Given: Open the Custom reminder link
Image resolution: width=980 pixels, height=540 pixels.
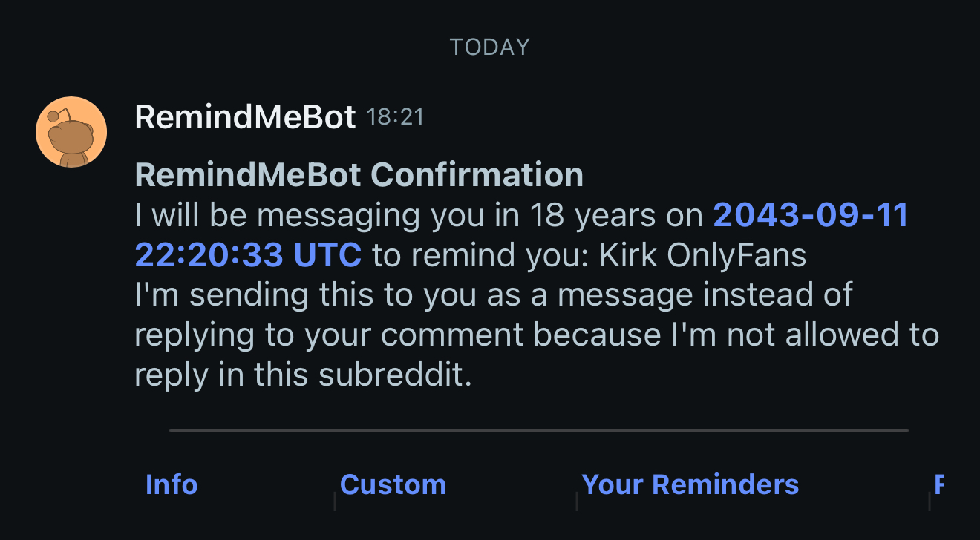Looking at the screenshot, I should click(393, 484).
